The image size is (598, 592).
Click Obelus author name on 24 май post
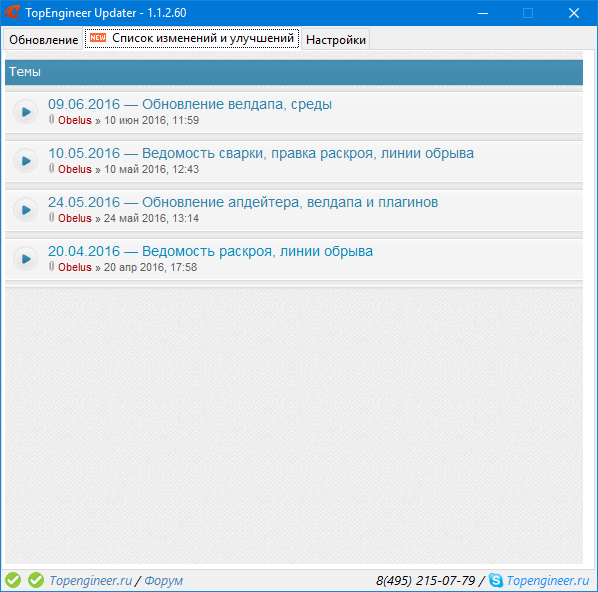point(75,218)
